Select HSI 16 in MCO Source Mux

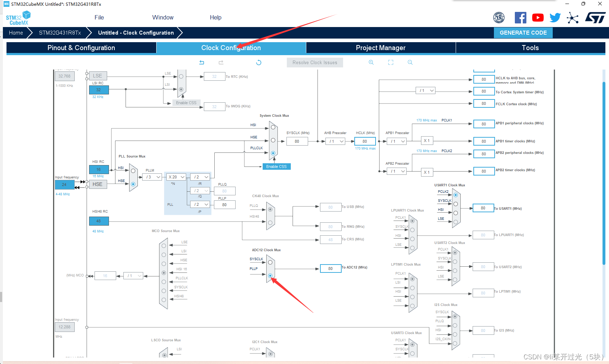[x=164, y=273]
